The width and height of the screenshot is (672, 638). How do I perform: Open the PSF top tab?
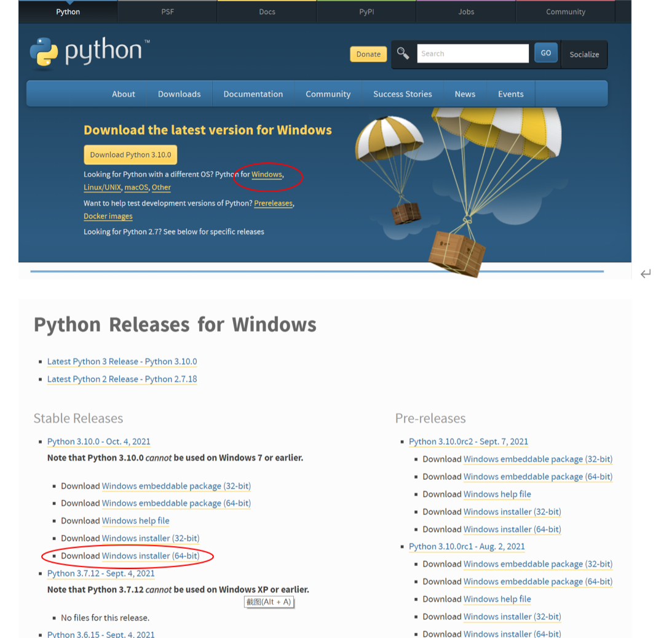(x=168, y=12)
